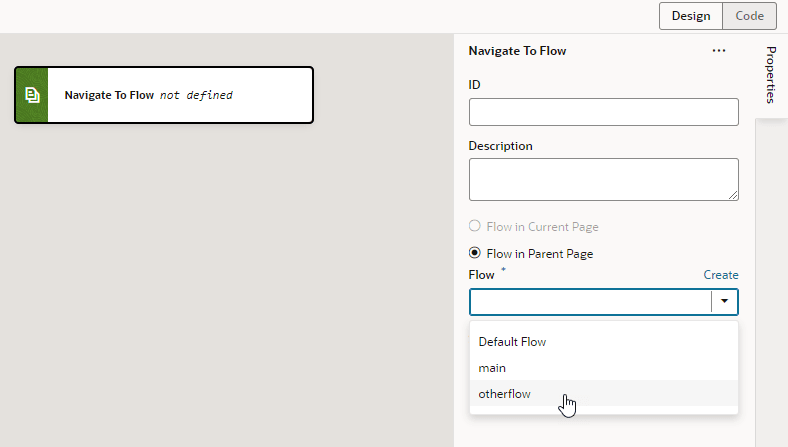Click inside the Flow combo box field
Viewport: 788px width, 447px height.
click(x=590, y=302)
